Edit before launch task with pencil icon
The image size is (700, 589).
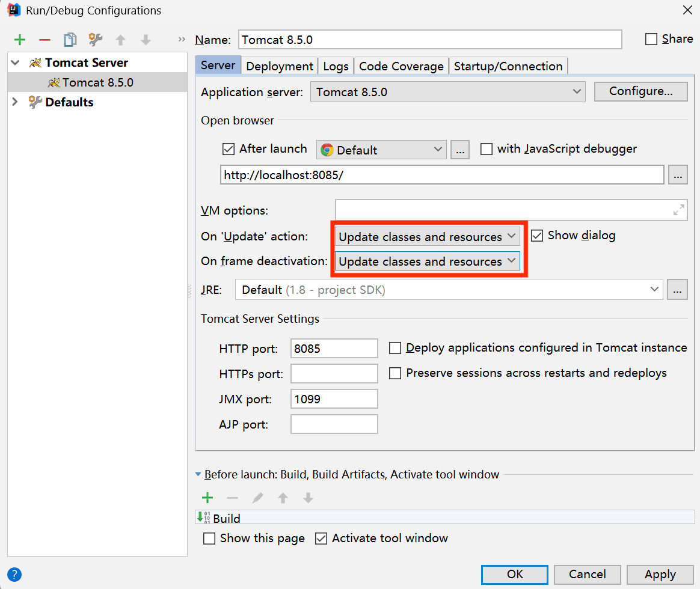coord(257,498)
